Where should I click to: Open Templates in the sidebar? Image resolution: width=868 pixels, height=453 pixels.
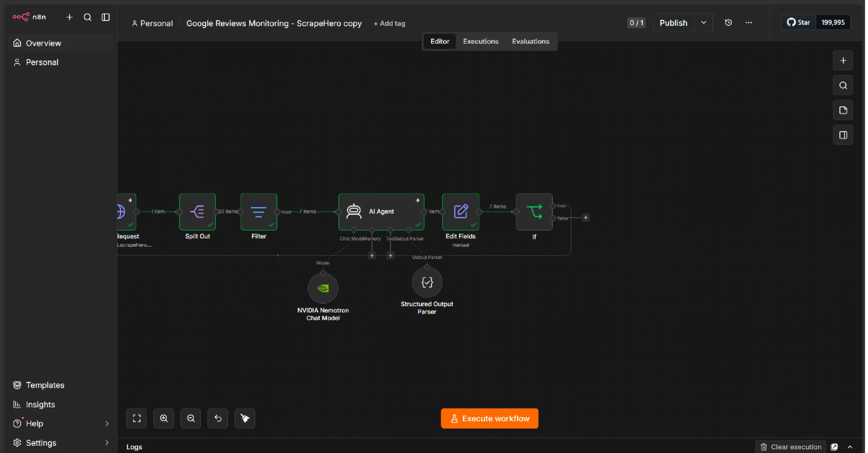pyautogui.click(x=61, y=385)
